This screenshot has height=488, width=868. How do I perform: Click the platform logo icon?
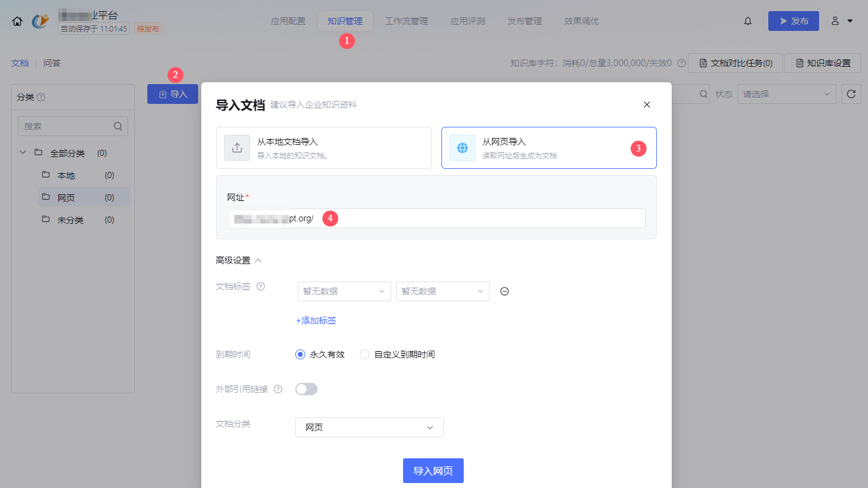(x=40, y=21)
